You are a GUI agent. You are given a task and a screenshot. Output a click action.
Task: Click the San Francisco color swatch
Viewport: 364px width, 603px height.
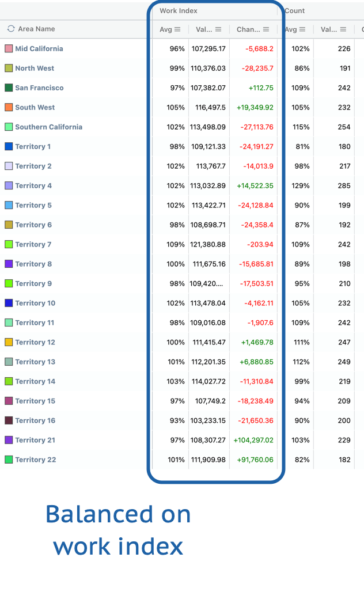[x=9, y=88]
